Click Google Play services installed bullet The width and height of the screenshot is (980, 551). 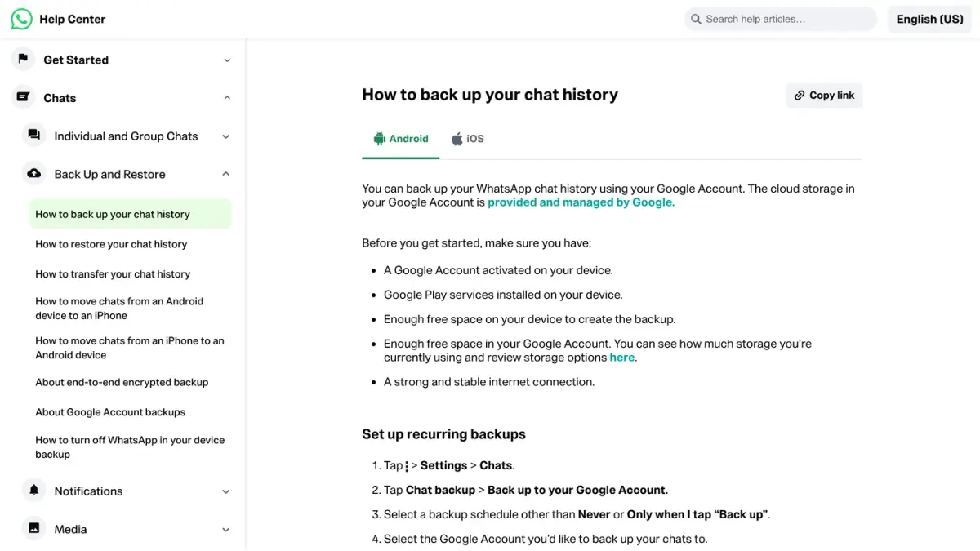[503, 295]
